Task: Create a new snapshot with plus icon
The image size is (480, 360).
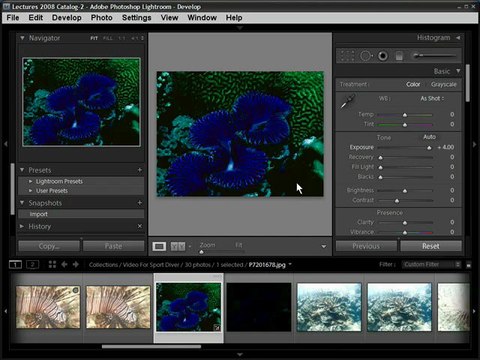Action: pyautogui.click(x=140, y=203)
